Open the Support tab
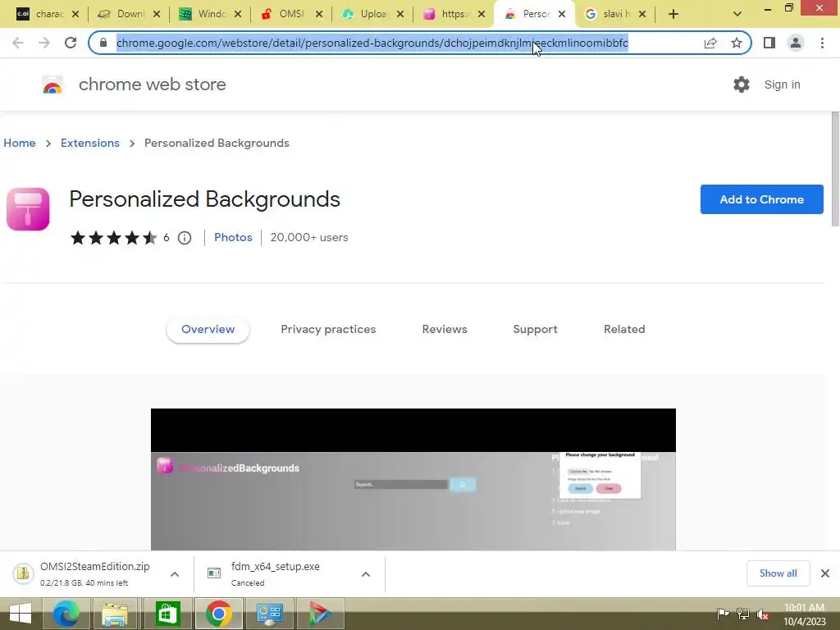 [535, 330]
